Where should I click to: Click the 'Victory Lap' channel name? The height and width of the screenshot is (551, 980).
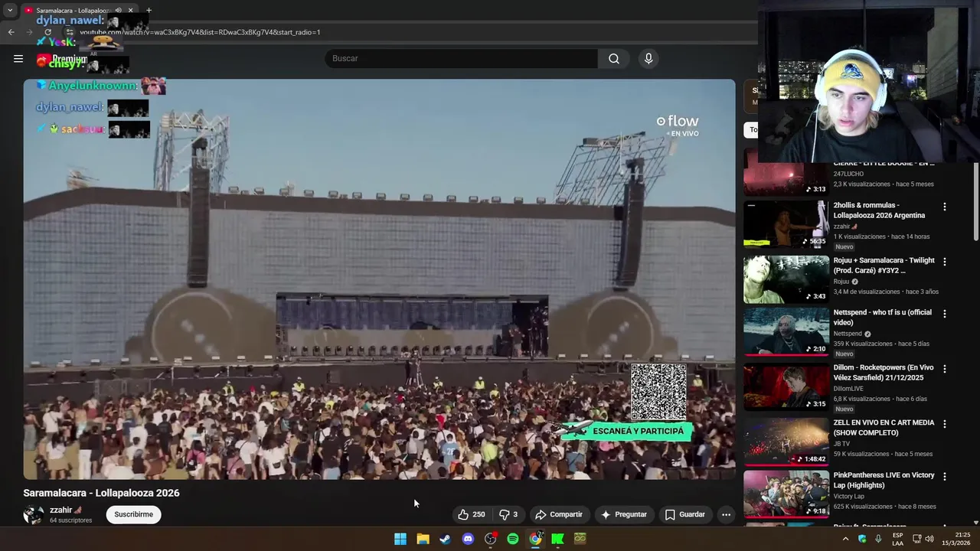[850, 496]
